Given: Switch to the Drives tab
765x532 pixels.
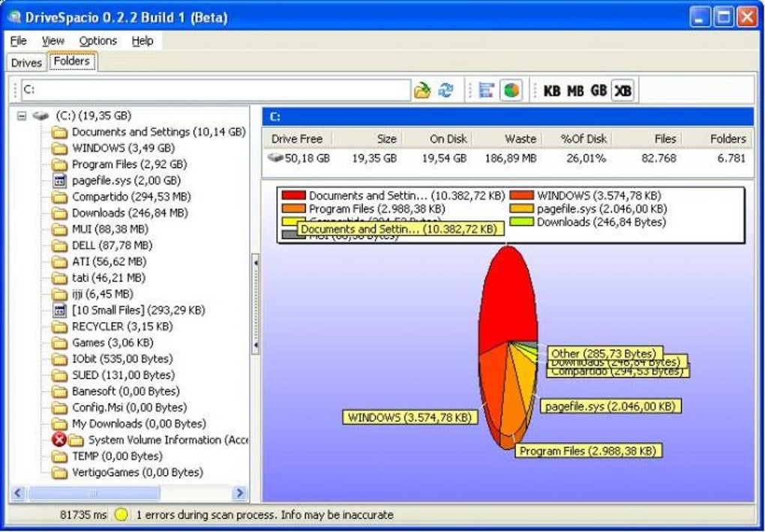Looking at the screenshot, I should tap(26, 63).
